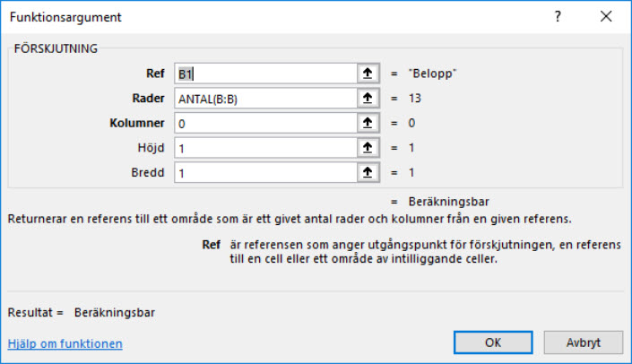This screenshot has height=364, width=632.
Task: Click the Funktionsargument title bar text
Action: pyautogui.click(x=65, y=17)
